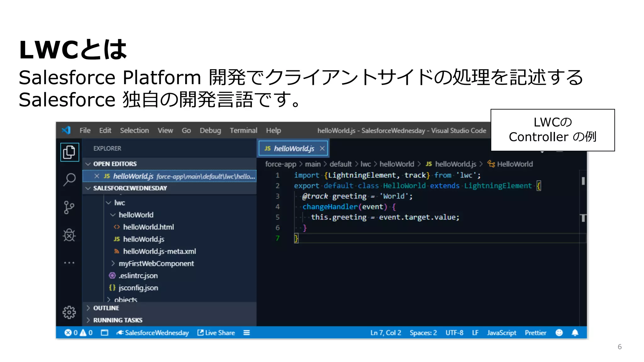Open helloWorld.html in the file tree

(148, 227)
